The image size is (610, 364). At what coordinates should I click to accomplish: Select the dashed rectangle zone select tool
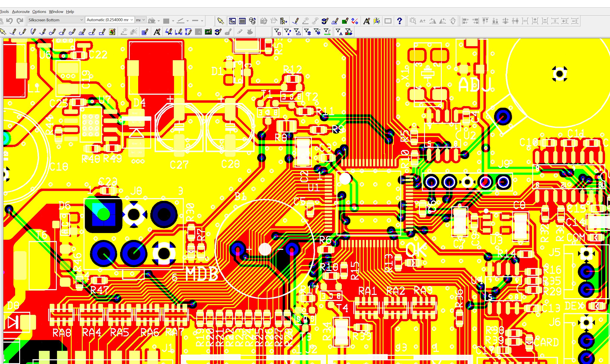click(x=388, y=21)
